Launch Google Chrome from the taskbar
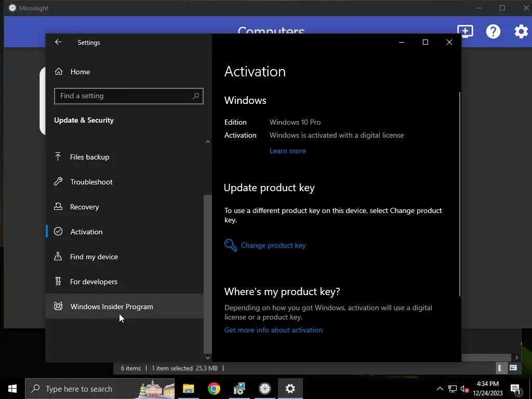The height and width of the screenshot is (399, 532). pos(214,389)
